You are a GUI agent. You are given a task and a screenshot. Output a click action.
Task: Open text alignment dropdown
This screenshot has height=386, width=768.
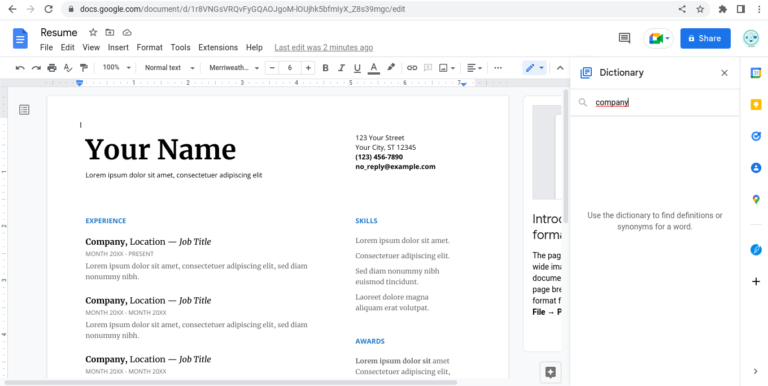pos(474,68)
